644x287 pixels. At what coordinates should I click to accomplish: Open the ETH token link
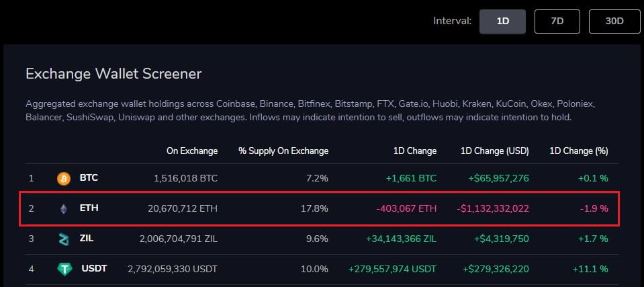[89, 208]
